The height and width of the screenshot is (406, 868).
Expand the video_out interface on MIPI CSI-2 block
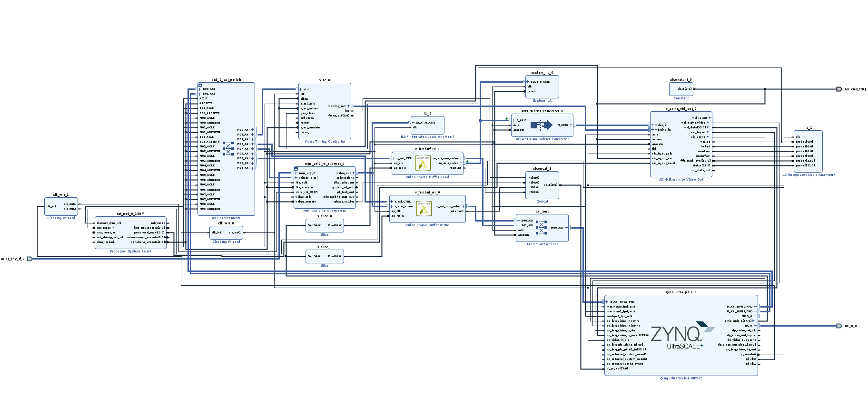[x=354, y=173]
